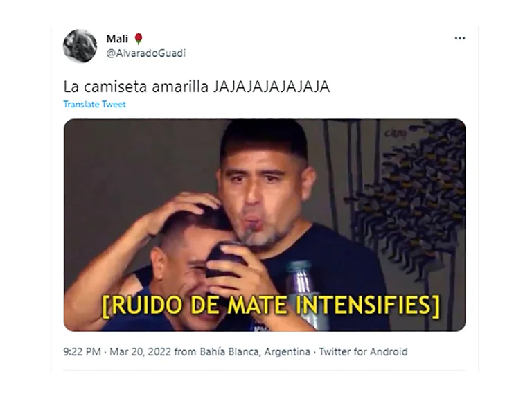Screen dimensions: 532x399
Task: Click the rose emoji beside Mali
Action: (138, 39)
